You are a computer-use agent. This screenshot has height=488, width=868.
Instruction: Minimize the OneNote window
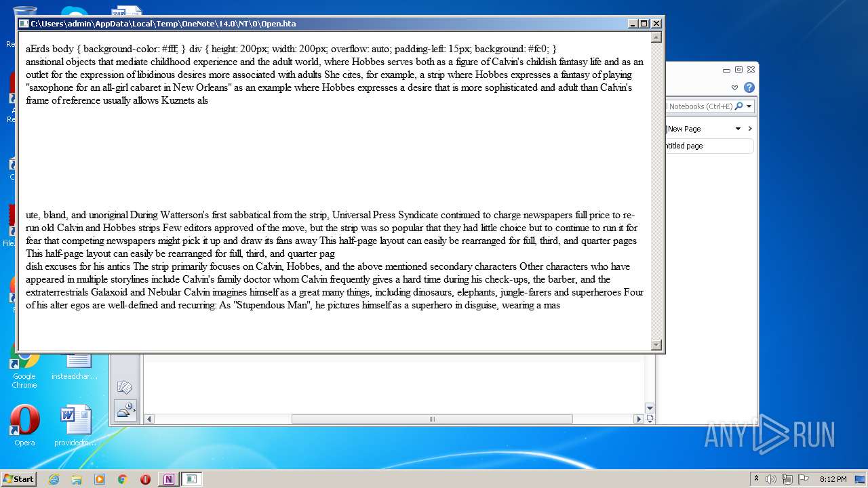point(726,70)
